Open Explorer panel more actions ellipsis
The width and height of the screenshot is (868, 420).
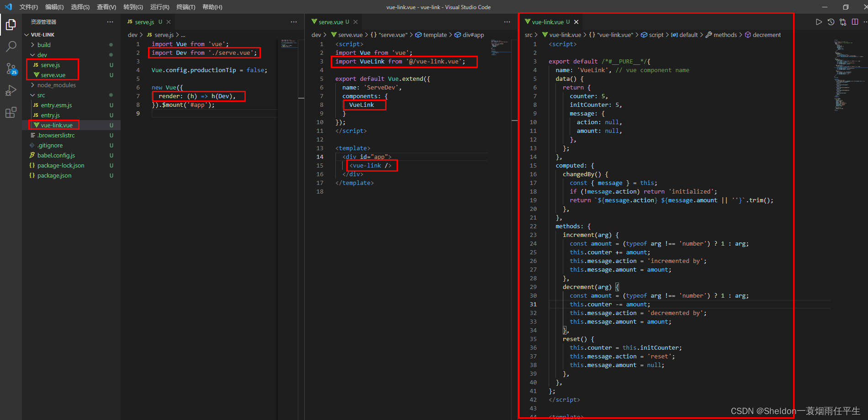[x=110, y=22]
